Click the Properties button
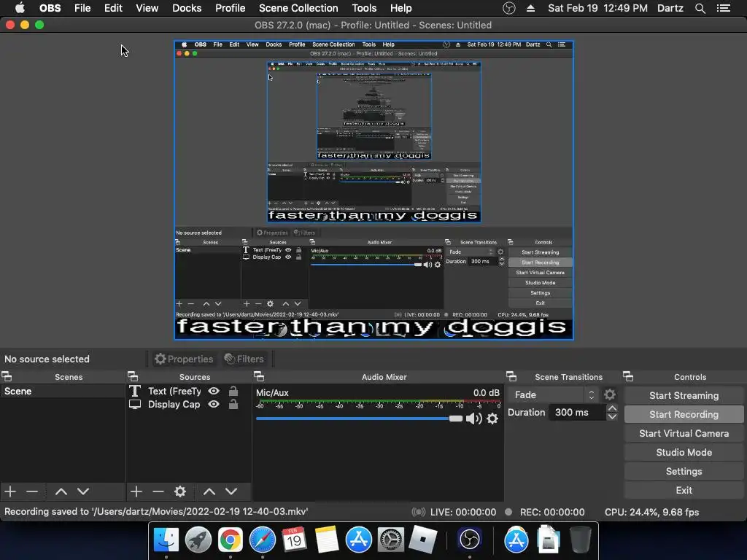The image size is (747, 560). pyautogui.click(x=184, y=359)
